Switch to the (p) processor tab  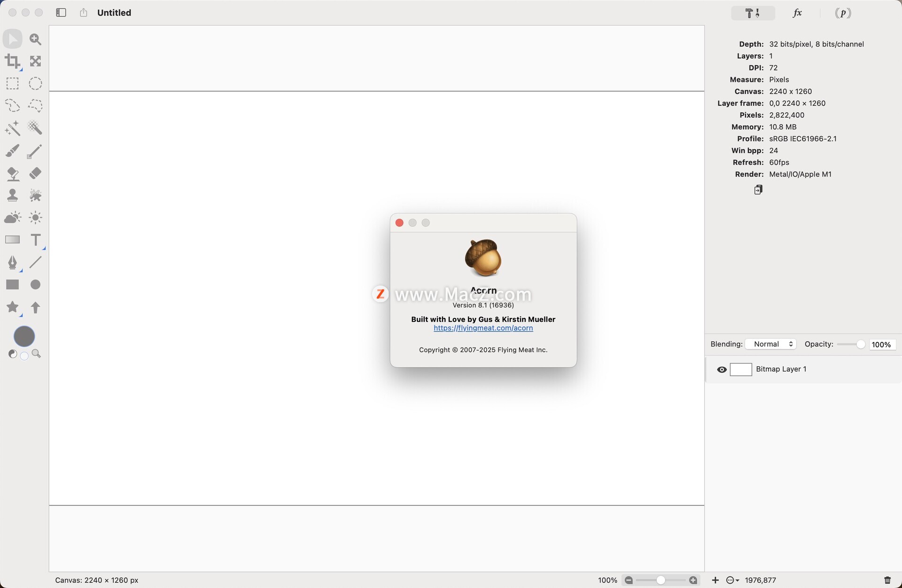coord(843,13)
